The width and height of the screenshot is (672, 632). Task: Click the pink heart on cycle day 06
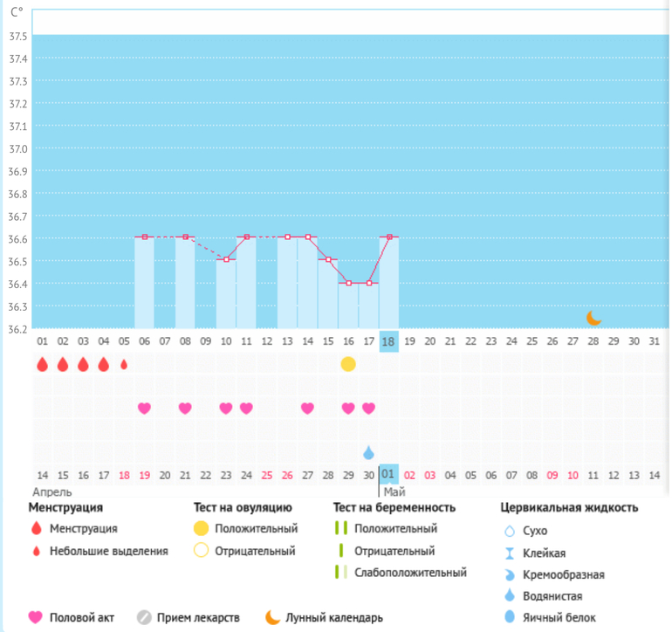[x=145, y=408]
